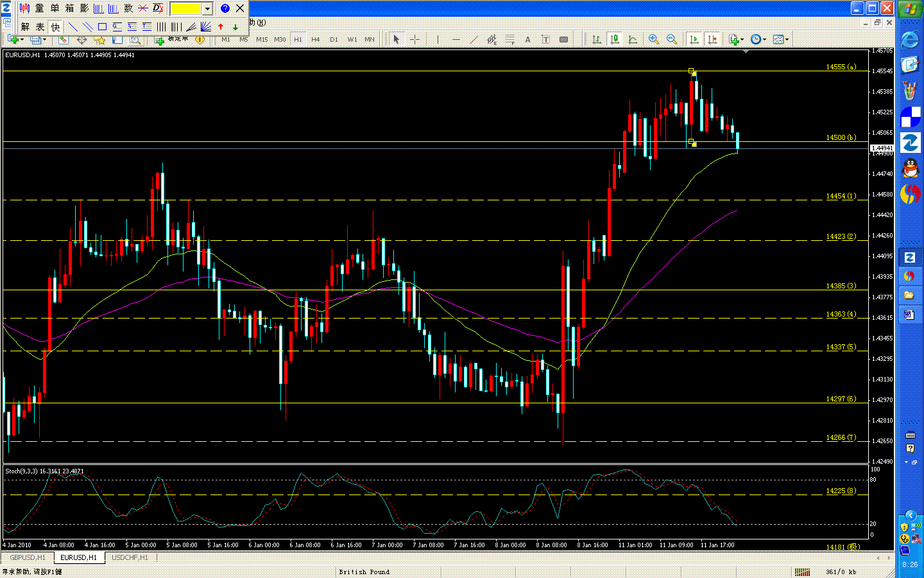Toggle the 快 button in floating toolbar
924x578 pixels.
click(55, 26)
